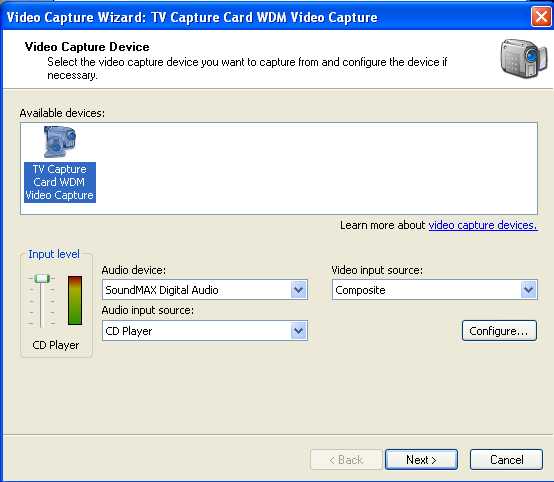The image size is (554, 482).
Task: Click the Composite video source combo box
Action: coord(435,290)
